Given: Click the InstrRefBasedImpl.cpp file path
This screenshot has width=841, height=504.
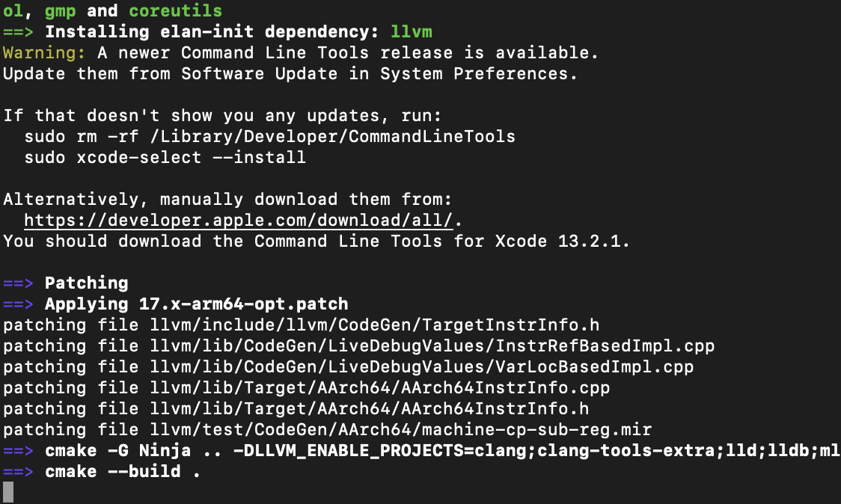Looking at the screenshot, I should (x=432, y=345).
